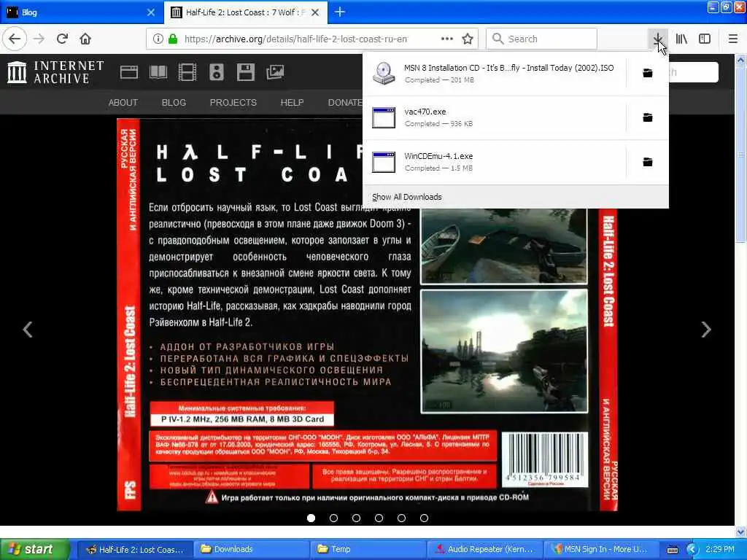Open the DONATE link in Archive navigation
The image size is (747, 560).
point(345,102)
